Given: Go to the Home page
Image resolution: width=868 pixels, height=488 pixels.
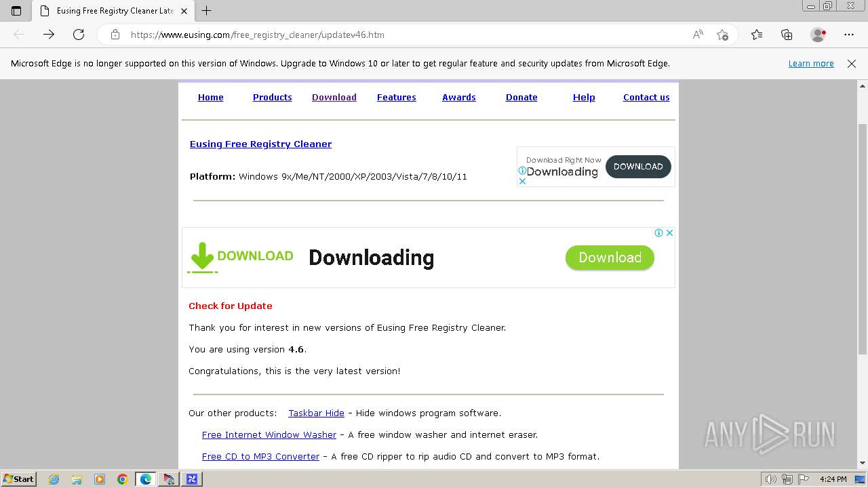Looking at the screenshot, I should (210, 98).
